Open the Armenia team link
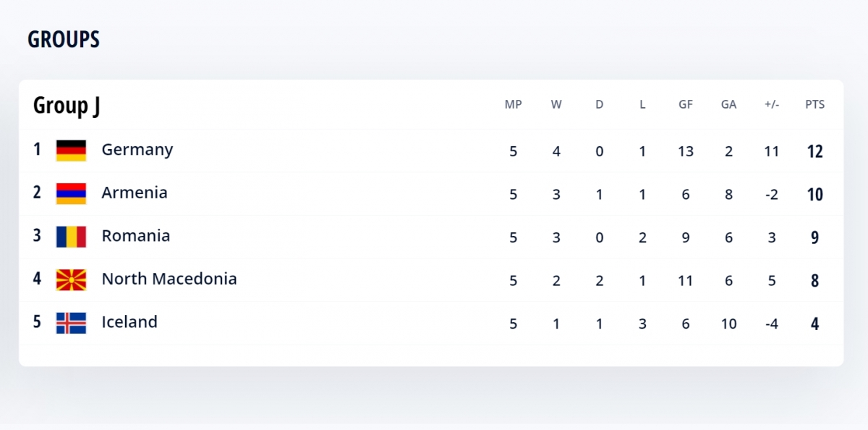 point(135,193)
